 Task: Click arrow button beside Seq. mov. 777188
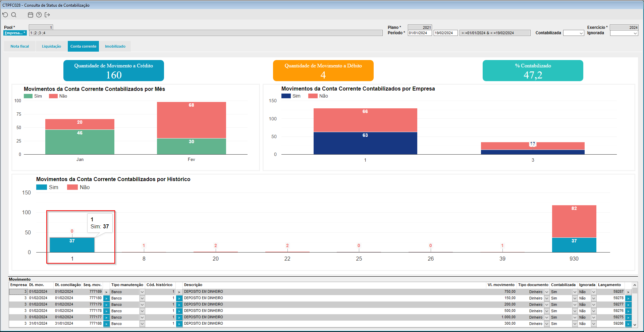point(106,324)
